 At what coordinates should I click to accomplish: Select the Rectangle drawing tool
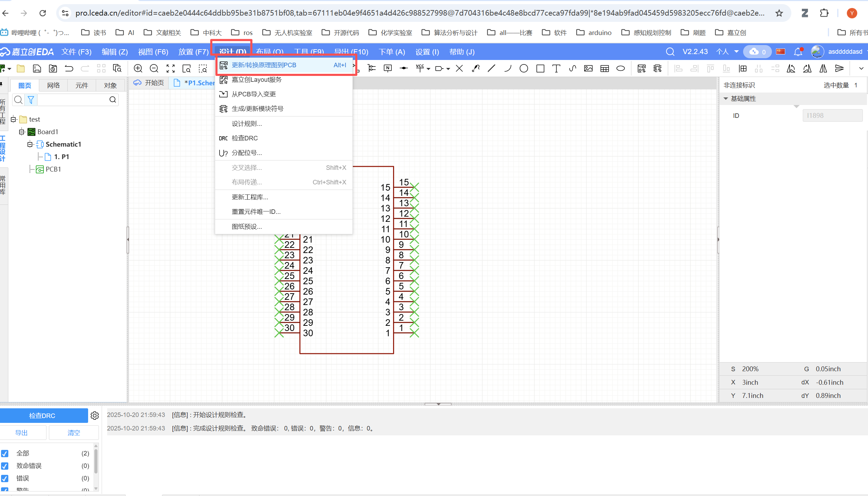coord(540,69)
